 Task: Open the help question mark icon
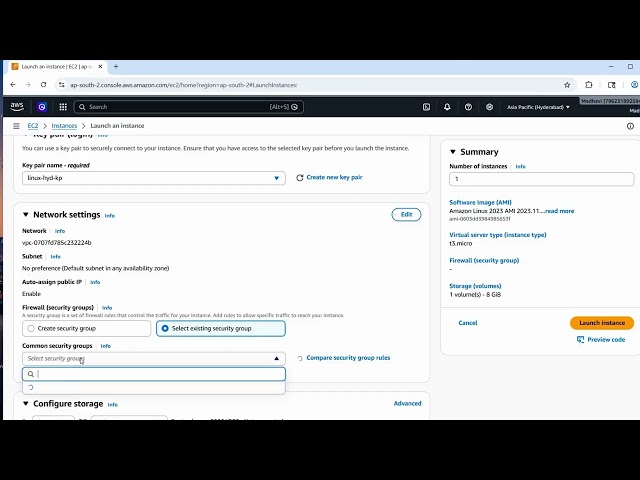coord(468,107)
